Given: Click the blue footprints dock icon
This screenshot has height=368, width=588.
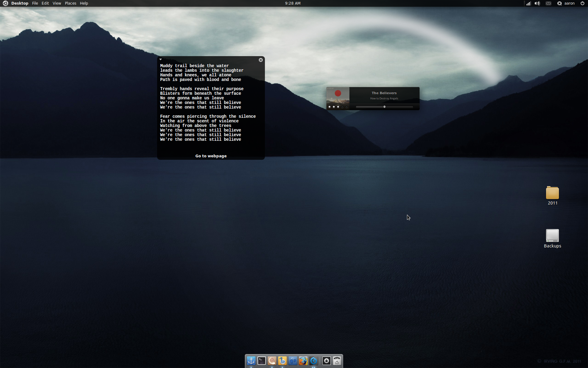Looking at the screenshot, I should point(293,361).
